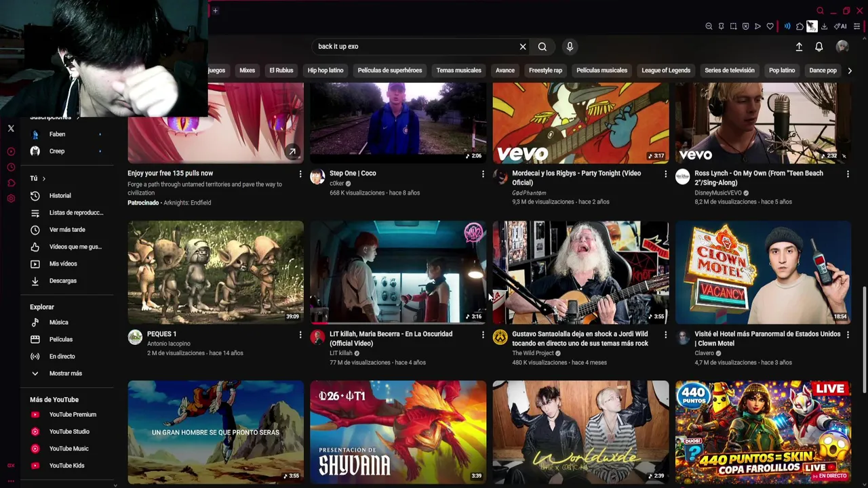Screen dimensions: 868x488
Task: Clear the search text with the X
Action: 523,47
